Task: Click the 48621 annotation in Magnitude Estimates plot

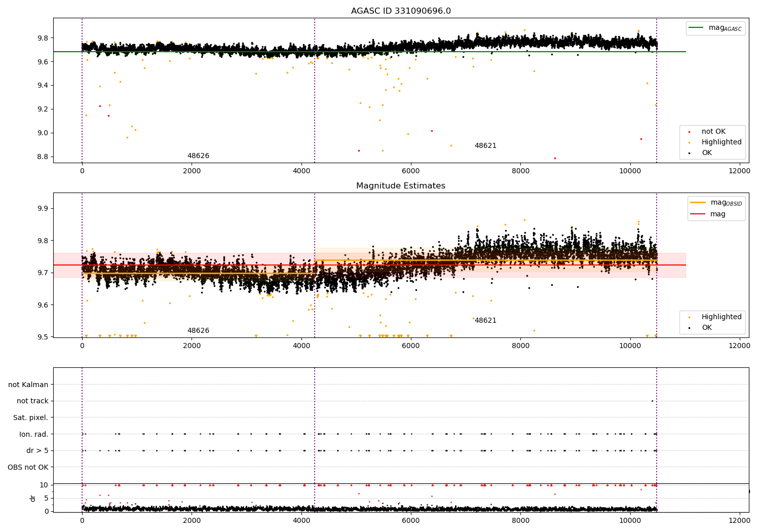Action: click(485, 321)
